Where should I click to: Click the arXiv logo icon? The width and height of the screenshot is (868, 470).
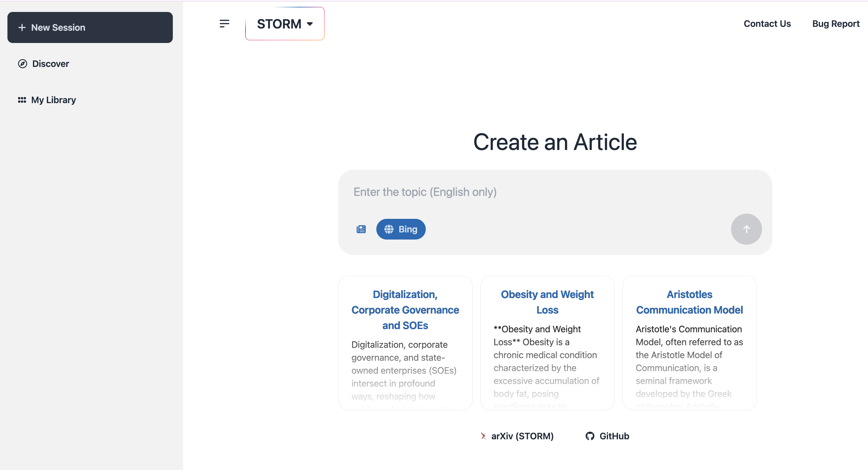483,436
